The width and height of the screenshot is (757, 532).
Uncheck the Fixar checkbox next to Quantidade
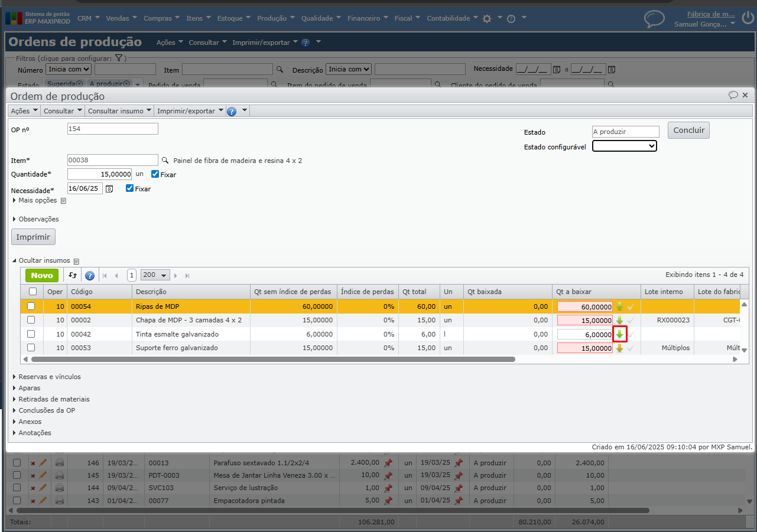155,174
